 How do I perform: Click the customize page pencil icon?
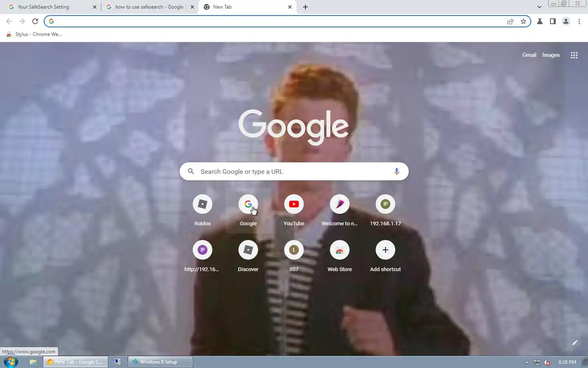pos(575,343)
